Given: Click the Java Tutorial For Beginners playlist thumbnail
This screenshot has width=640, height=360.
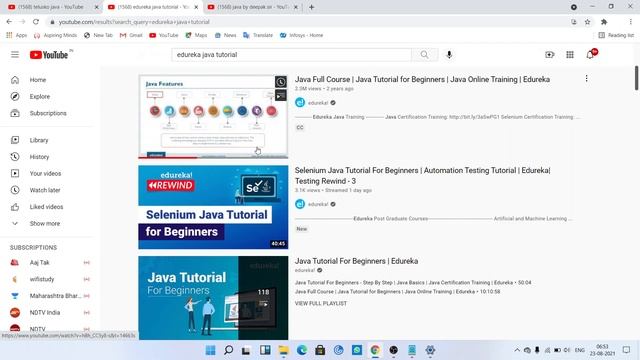Looking at the screenshot, I should pyautogui.click(x=213, y=298).
